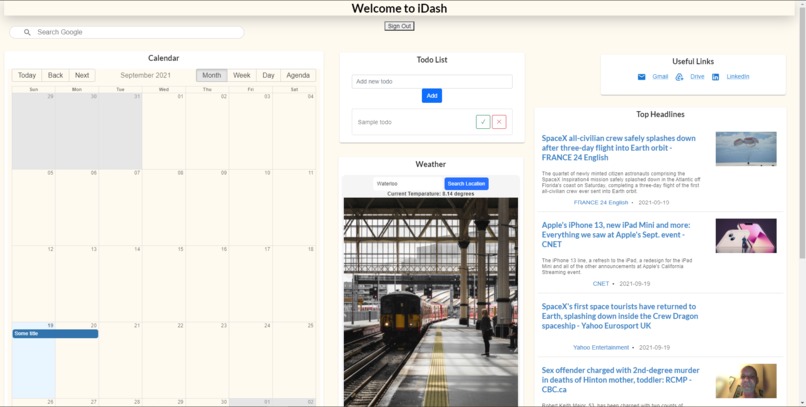
Task: Click the LinkedIn logo icon
Action: point(716,77)
